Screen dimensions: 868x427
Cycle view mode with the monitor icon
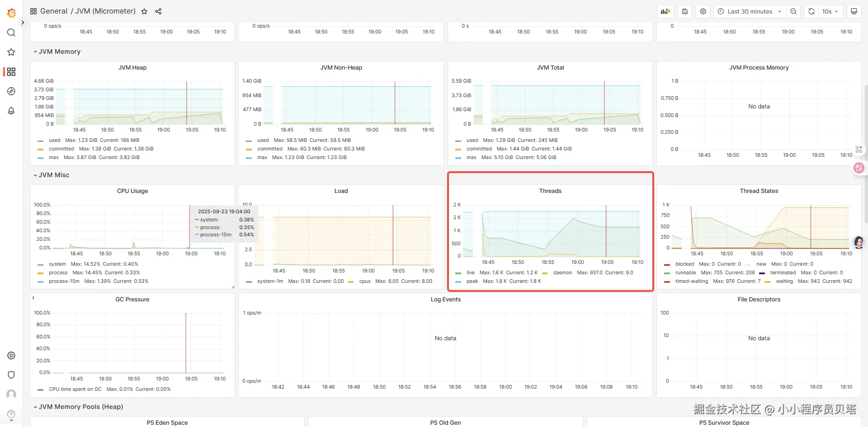(x=854, y=11)
